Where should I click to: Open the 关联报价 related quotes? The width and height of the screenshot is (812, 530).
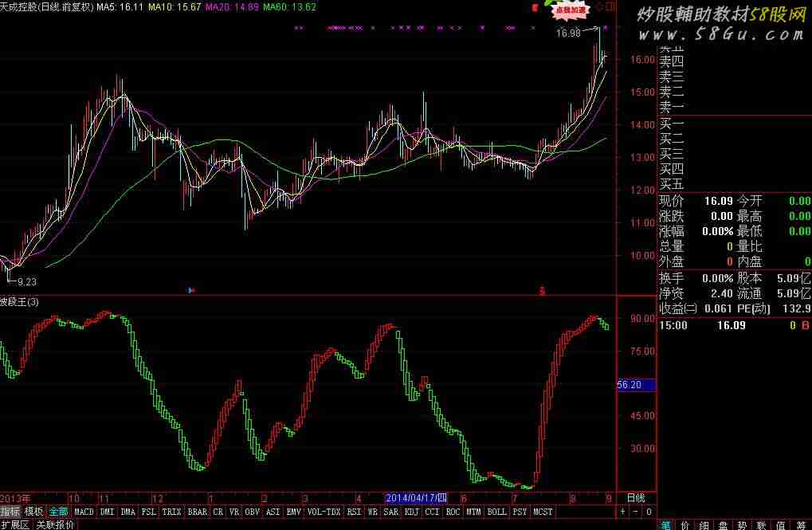pos(55,524)
